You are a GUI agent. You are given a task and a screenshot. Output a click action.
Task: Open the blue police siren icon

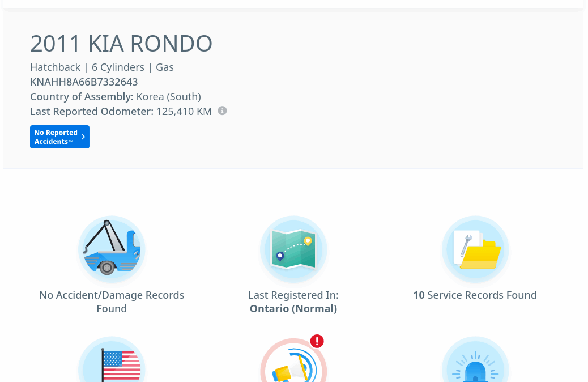tap(475, 364)
